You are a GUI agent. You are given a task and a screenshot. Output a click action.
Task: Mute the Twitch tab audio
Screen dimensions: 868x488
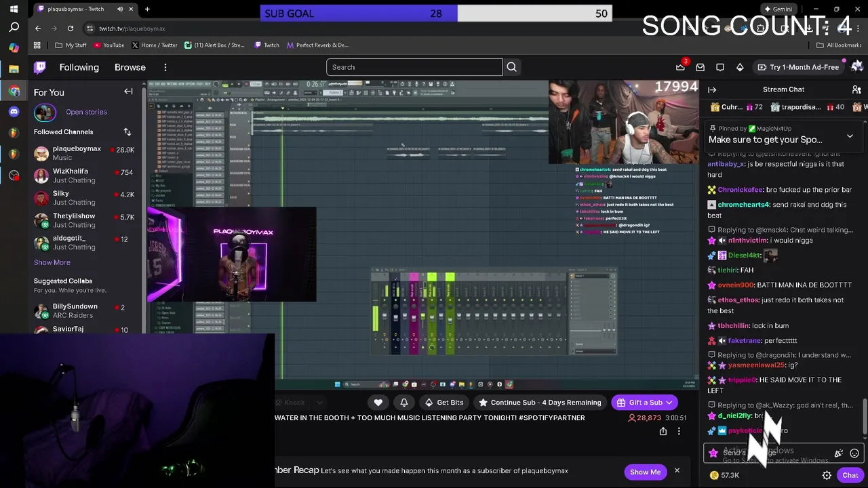120,9
